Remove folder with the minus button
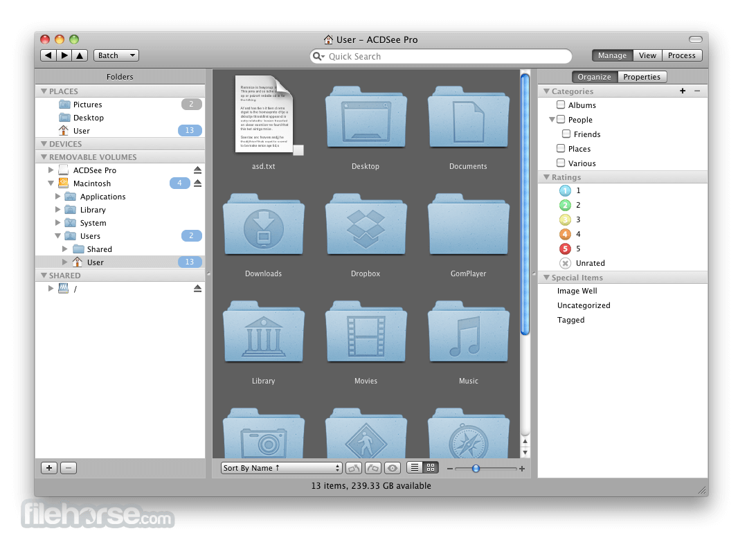The width and height of the screenshot is (756, 549). [69, 467]
